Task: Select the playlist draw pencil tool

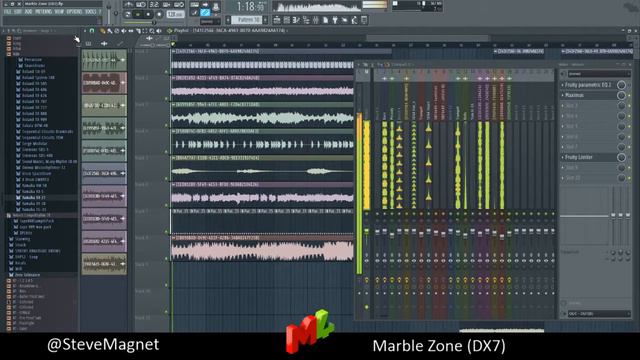Action: click(102, 31)
